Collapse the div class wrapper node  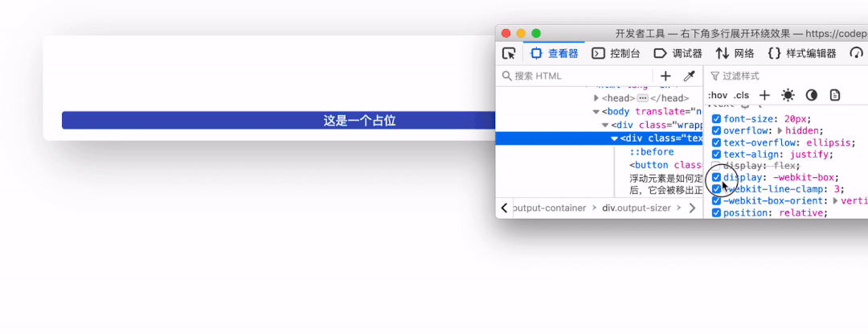click(605, 126)
